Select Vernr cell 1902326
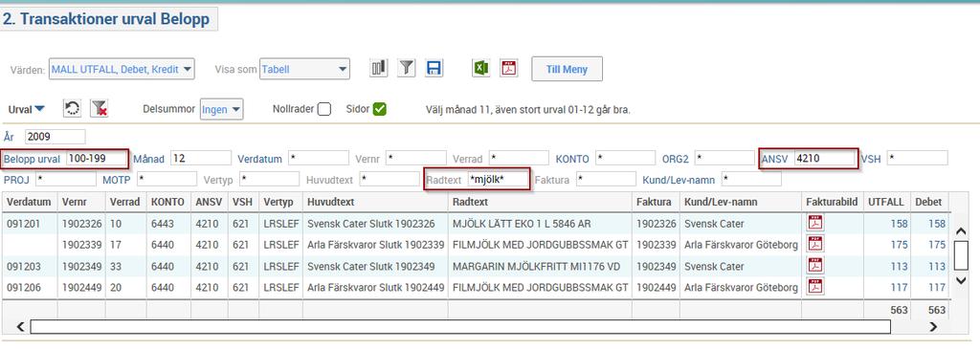Viewport: 980px width, 349px height. coord(81,224)
